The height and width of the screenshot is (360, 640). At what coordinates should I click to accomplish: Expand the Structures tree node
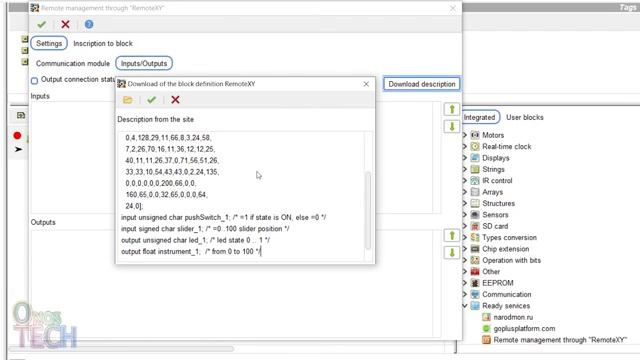(465, 203)
